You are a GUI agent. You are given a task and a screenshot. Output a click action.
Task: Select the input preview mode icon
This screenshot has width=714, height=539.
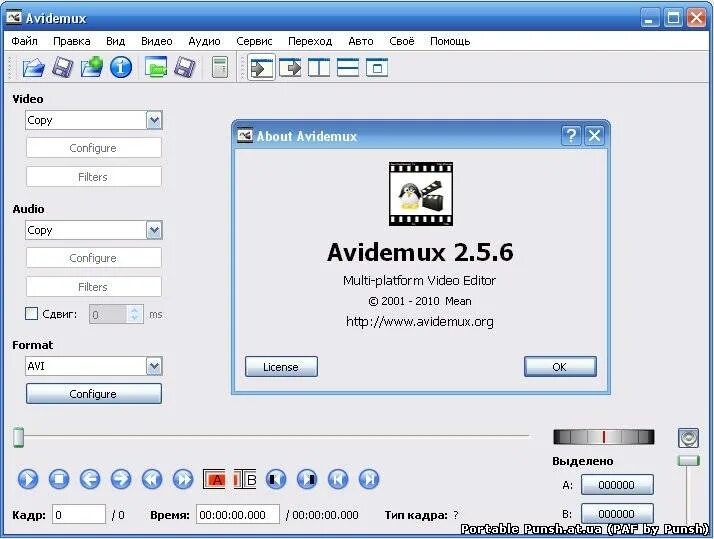point(261,68)
